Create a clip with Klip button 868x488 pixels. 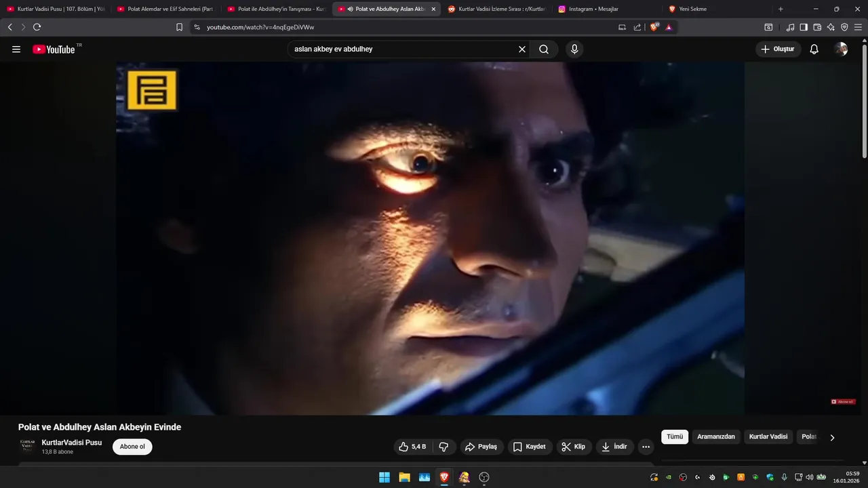click(573, 447)
